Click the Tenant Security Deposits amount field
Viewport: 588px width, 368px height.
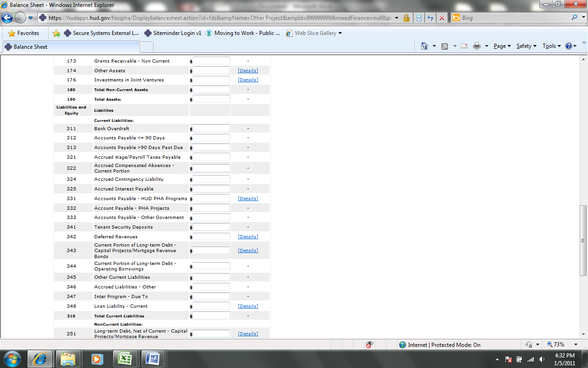(211, 227)
